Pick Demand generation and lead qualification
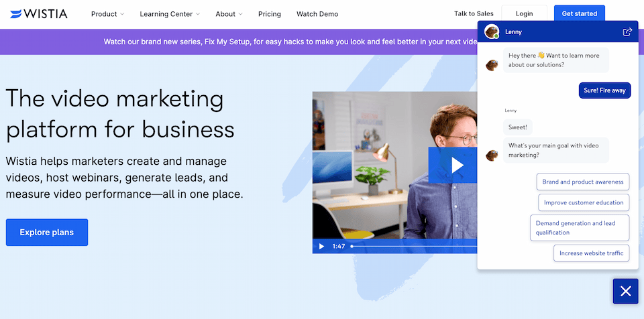 [580, 228]
